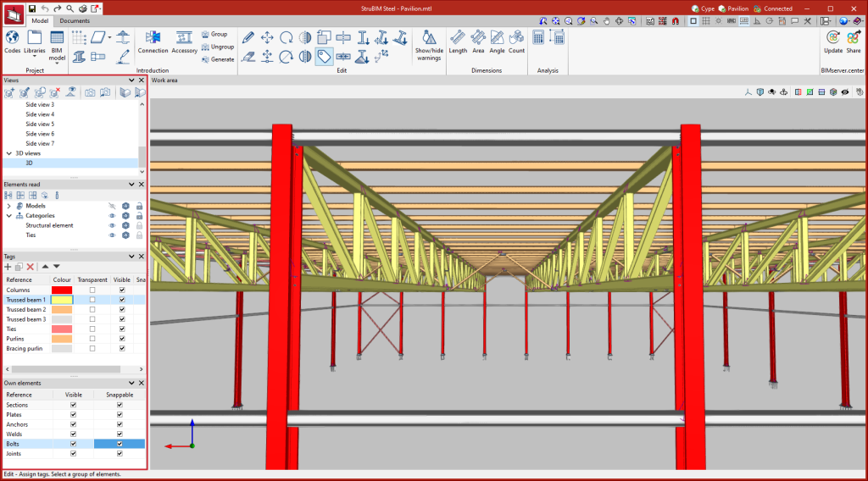The image size is (868, 481).
Task: Click the Update BIMserver icon
Action: 833,39
